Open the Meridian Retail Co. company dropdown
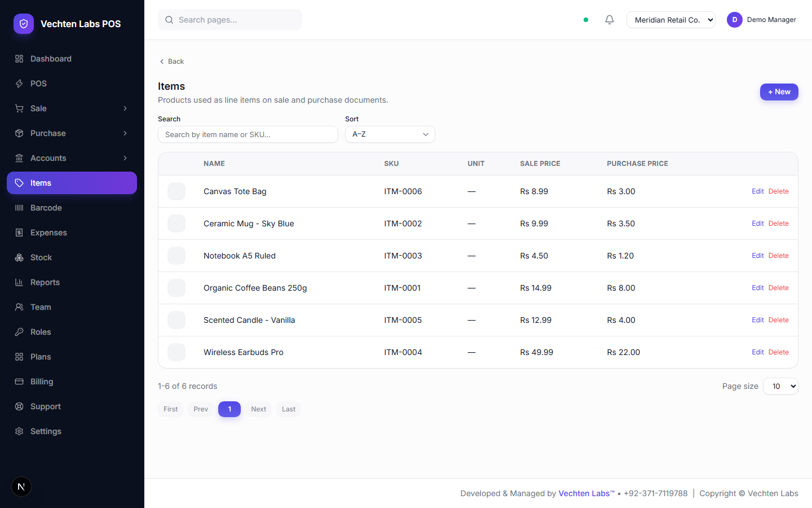Viewport: 812px width, 508px height. pos(671,20)
